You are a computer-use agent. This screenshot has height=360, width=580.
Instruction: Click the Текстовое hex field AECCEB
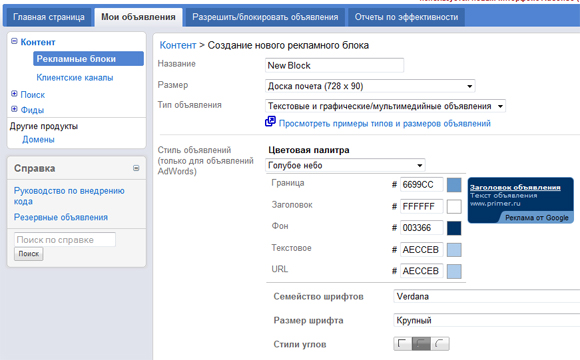click(421, 250)
